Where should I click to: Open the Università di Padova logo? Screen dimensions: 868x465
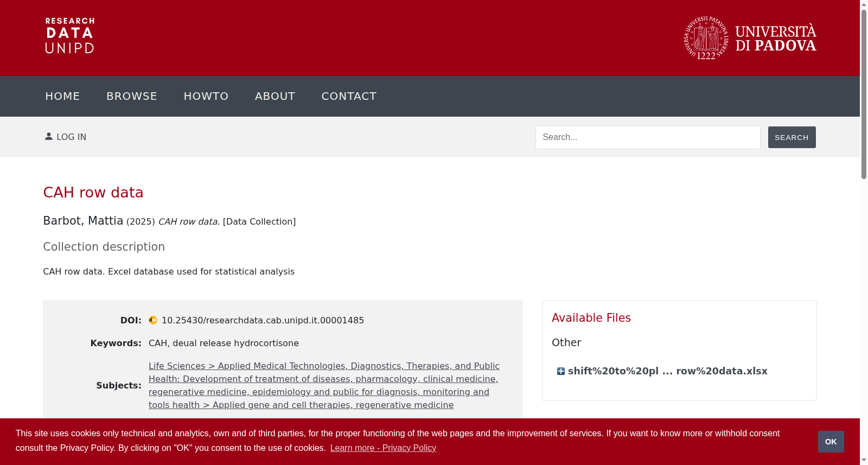(x=750, y=37)
